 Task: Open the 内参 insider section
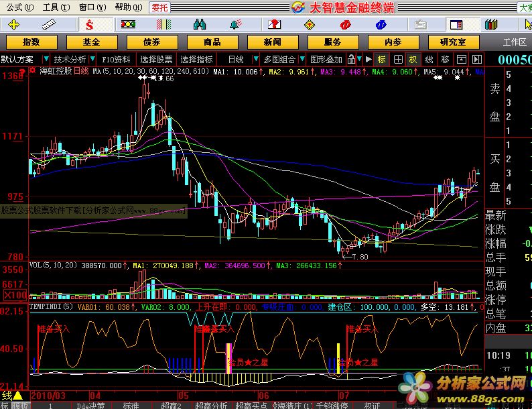[393, 42]
